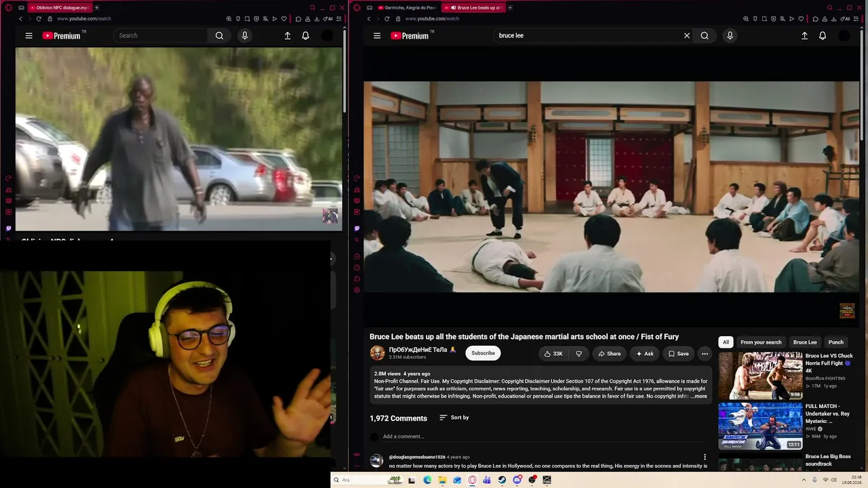Focus the search box in the left YouTube window
This screenshot has width=868, height=488.
(161, 35)
